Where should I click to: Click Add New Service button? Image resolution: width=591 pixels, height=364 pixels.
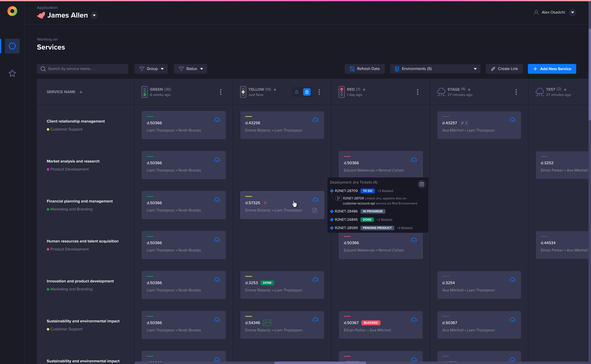coord(552,69)
